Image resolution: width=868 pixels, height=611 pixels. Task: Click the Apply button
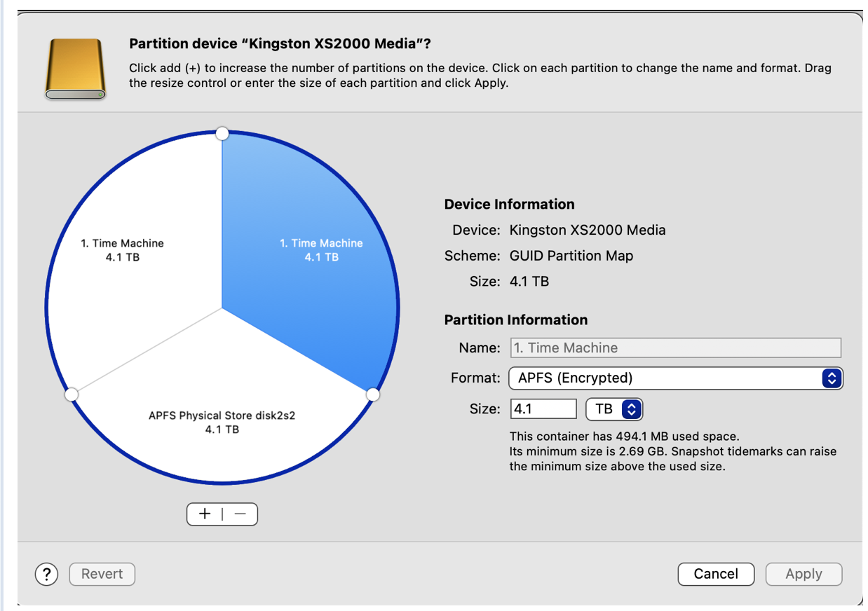click(x=803, y=574)
